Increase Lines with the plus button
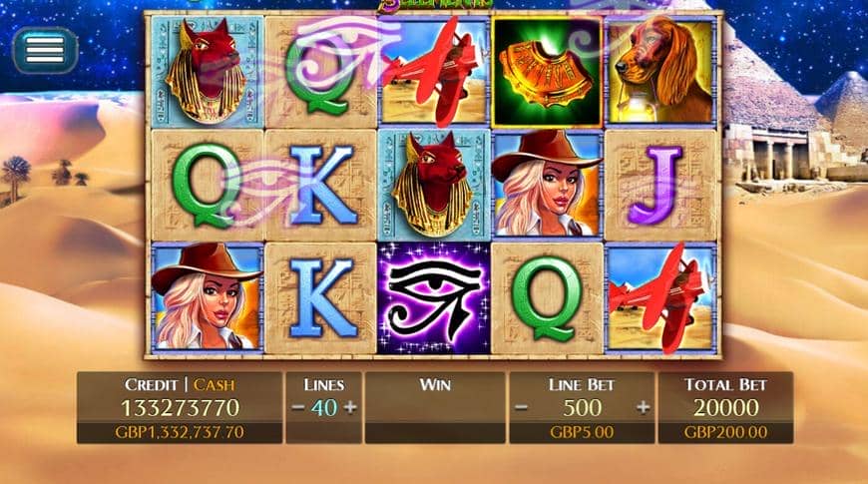Screen dimensions: 868x484 (x=350, y=408)
